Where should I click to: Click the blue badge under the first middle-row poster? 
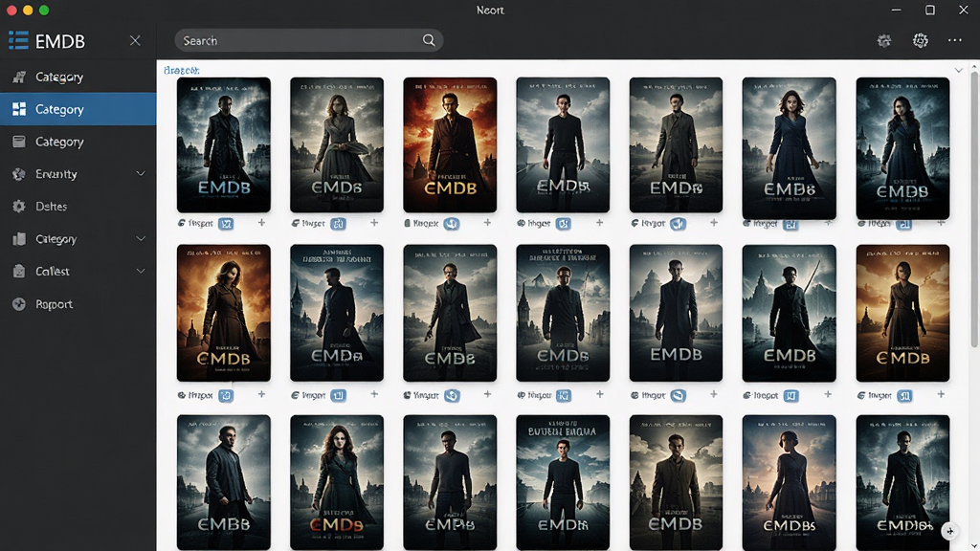coord(226,395)
